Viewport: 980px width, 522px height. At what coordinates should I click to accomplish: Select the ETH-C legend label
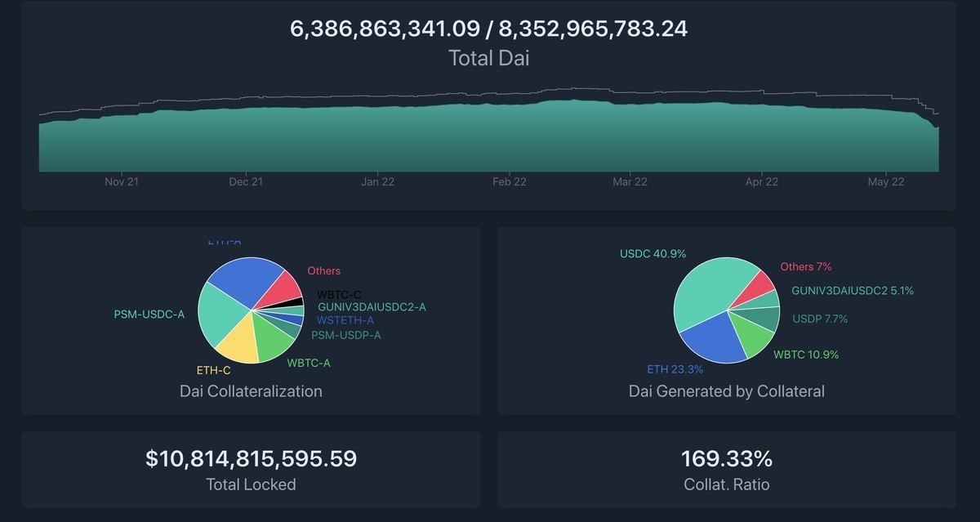pos(214,370)
